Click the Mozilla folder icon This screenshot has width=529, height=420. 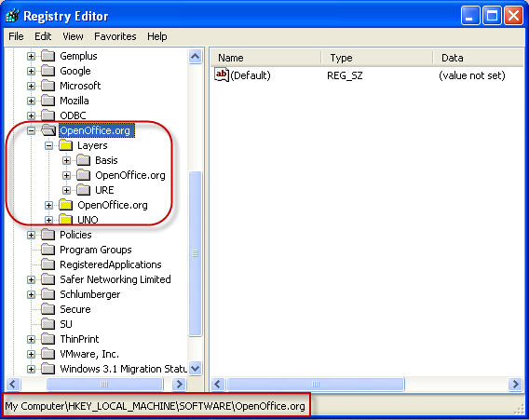coord(47,101)
